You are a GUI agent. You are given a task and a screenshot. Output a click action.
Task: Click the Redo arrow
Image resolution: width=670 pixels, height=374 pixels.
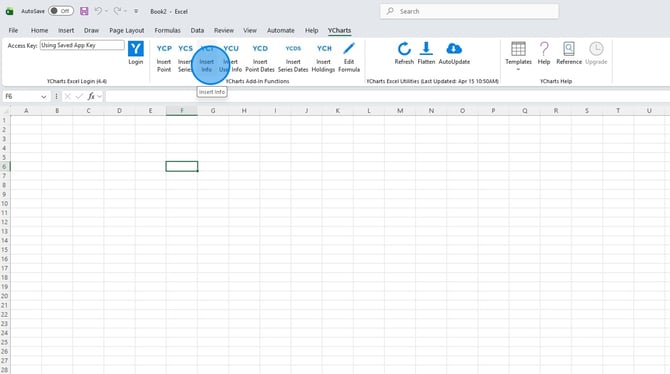tap(117, 11)
